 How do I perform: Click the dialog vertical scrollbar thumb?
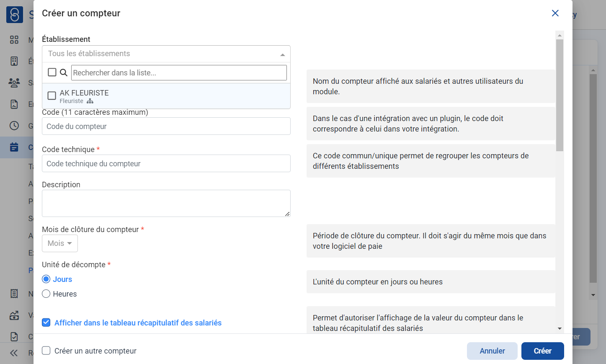(x=560, y=96)
